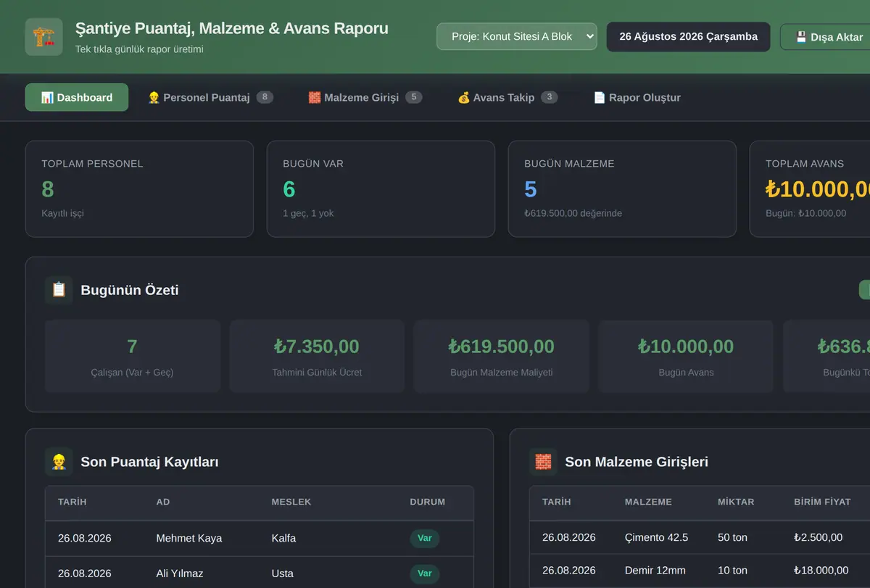Click the ₺10.000,00 Bugün Avans value
This screenshot has width=870, height=588.
[686, 347]
